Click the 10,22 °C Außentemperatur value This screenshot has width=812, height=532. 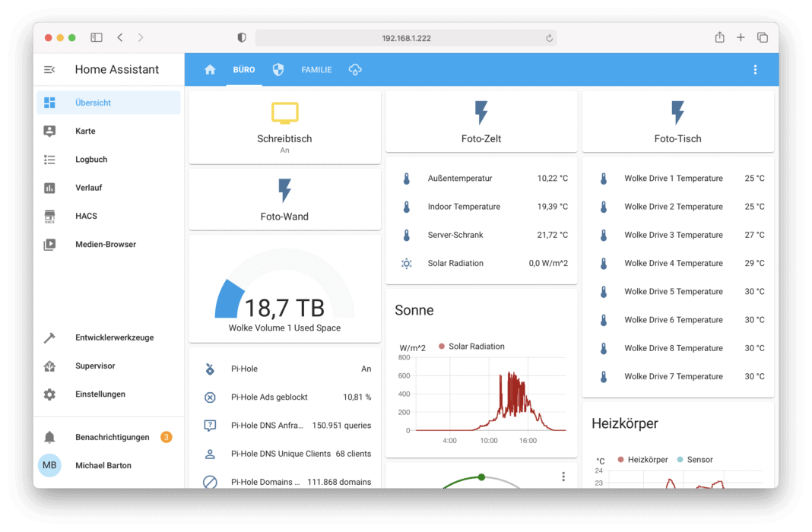[x=553, y=178]
